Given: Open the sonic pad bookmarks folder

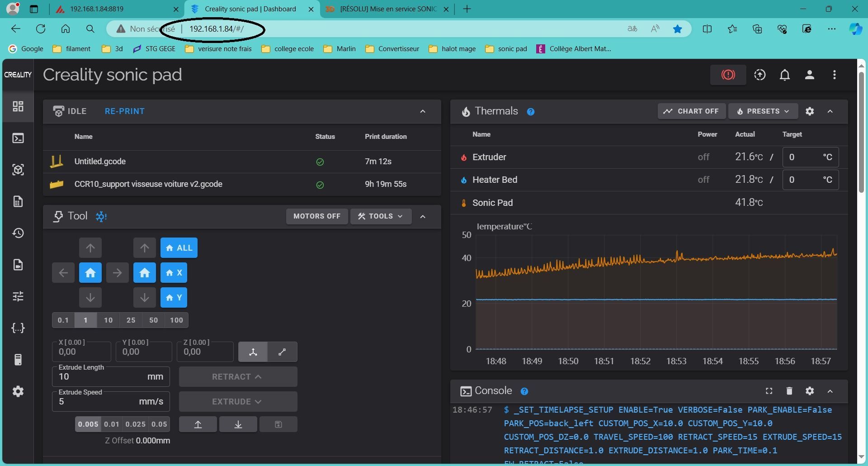Looking at the screenshot, I should click(506, 49).
